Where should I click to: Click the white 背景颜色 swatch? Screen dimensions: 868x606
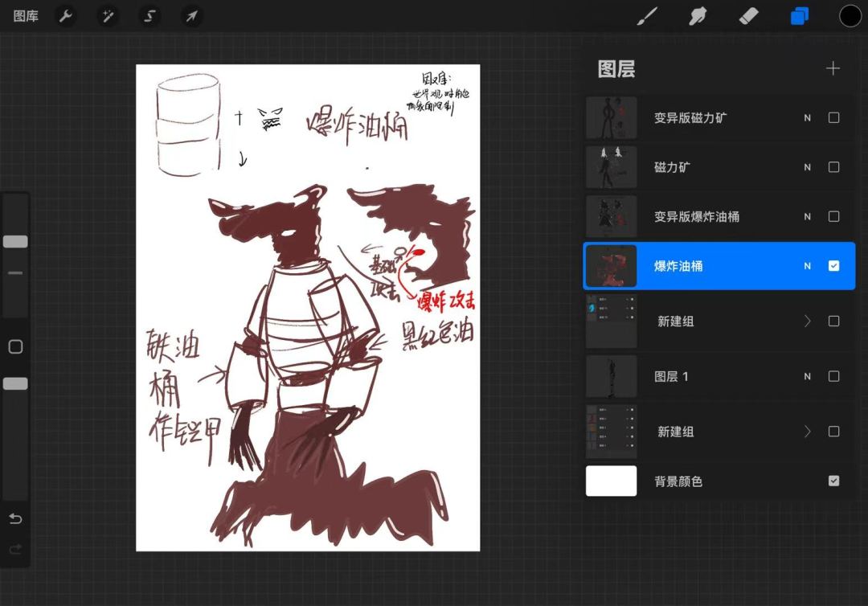click(x=611, y=481)
